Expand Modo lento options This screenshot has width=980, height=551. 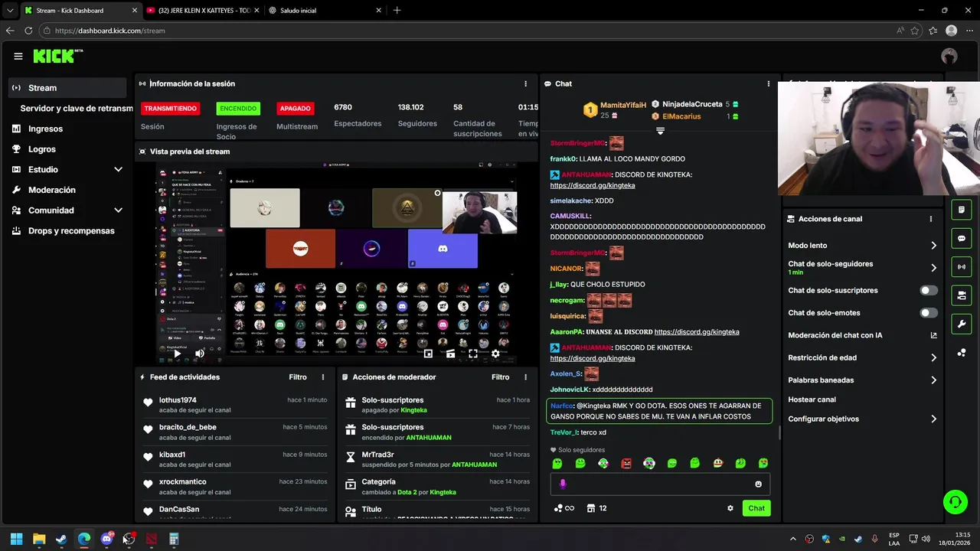(x=933, y=246)
